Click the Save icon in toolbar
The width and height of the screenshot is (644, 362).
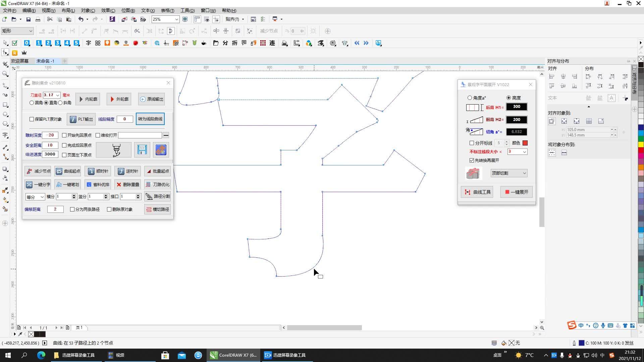point(29,19)
